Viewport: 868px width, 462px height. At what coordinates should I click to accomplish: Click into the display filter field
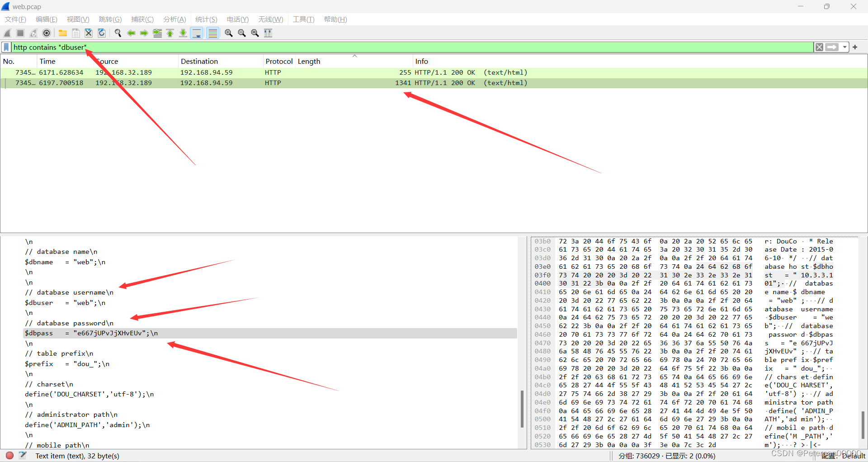click(412, 47)
